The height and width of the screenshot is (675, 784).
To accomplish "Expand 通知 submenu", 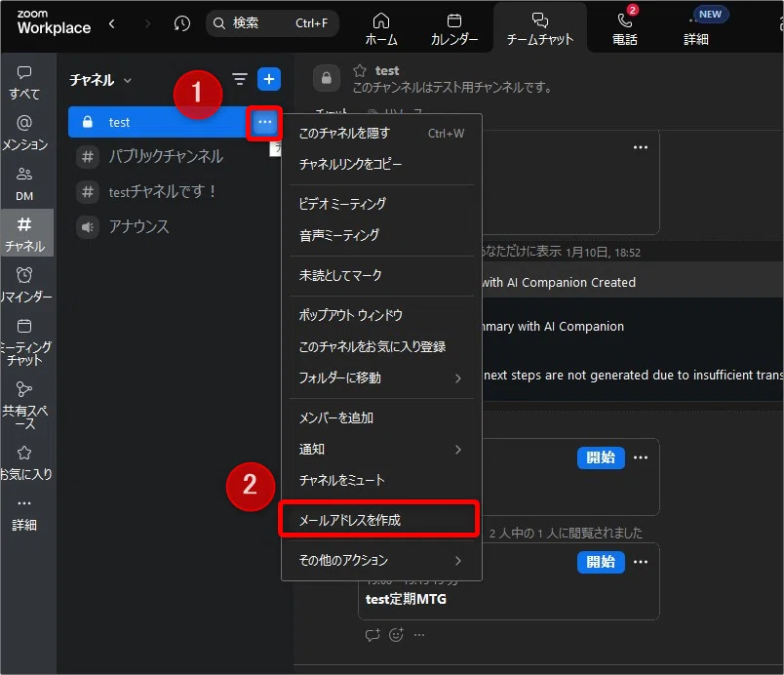I will click(381, 450).
